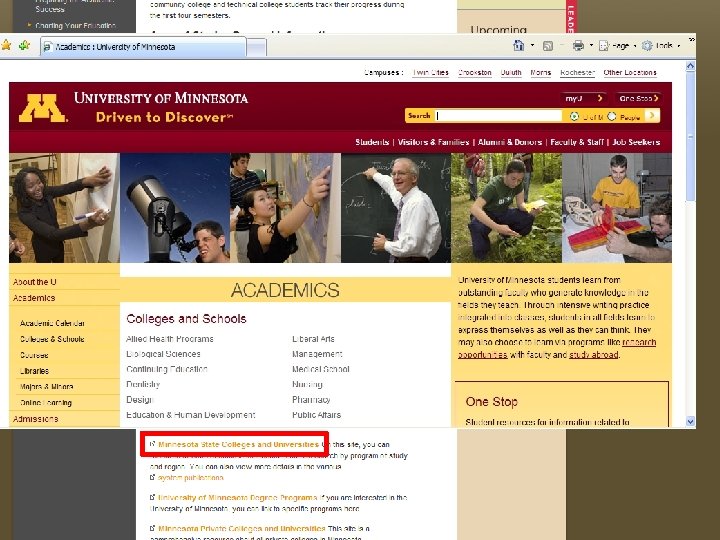Open the Alumni & Donors menu
This screenshot has width=720, height=540.
tap(510, 142)
